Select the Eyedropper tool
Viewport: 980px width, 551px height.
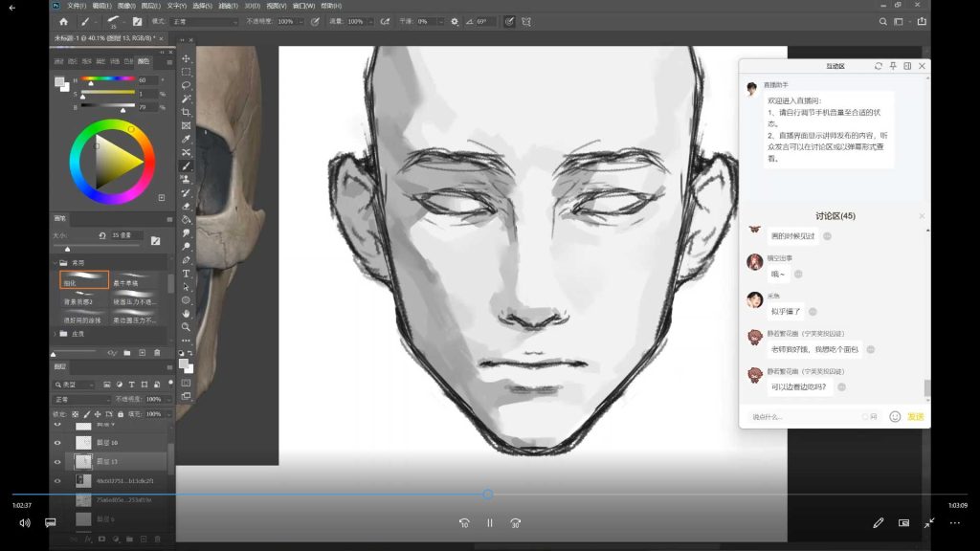(186, 140)
